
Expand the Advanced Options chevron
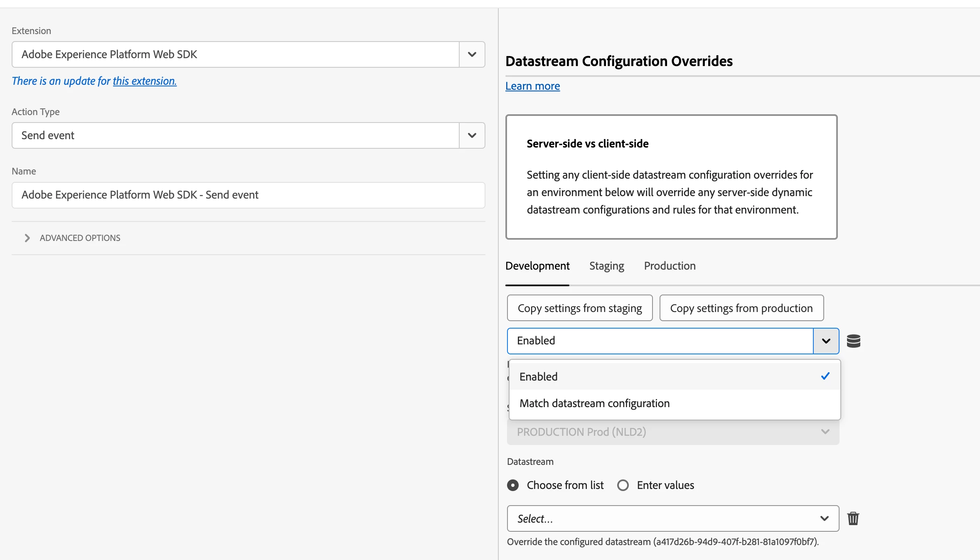[x=27, y=238]
